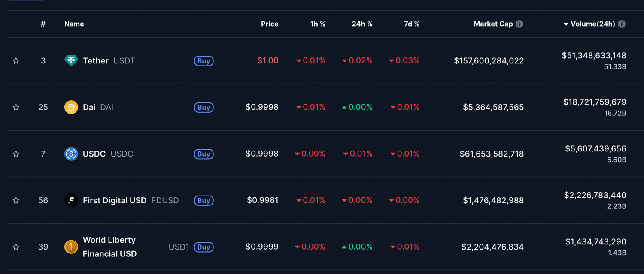
Task: Sort by the Price column header
Action: 270,24
